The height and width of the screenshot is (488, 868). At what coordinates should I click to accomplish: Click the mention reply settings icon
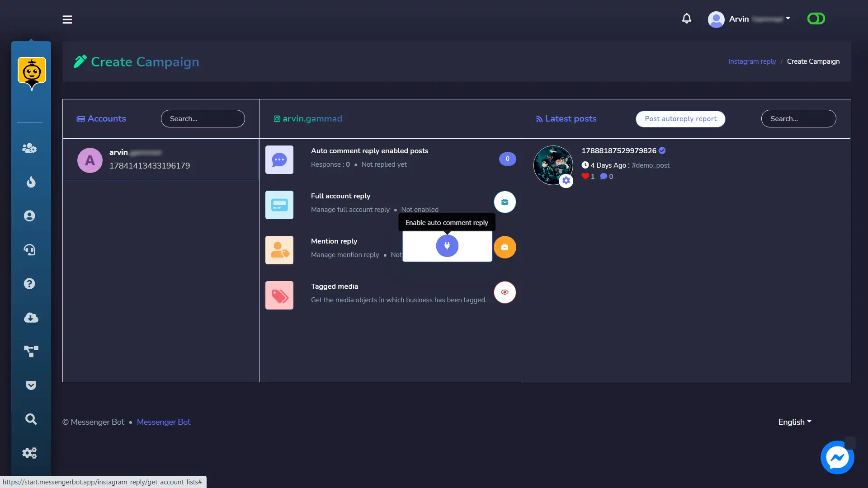point(505,247)
